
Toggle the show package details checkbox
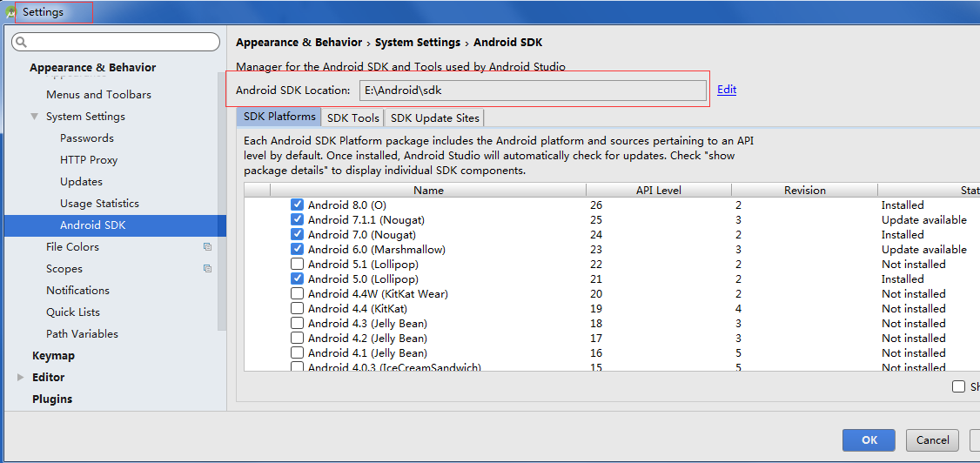(x=959, y=386)
